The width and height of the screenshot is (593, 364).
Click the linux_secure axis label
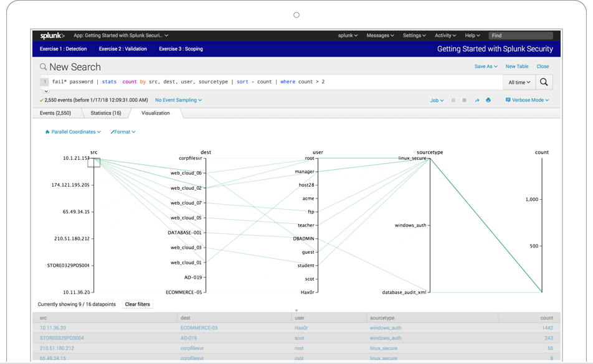[412, 158]
